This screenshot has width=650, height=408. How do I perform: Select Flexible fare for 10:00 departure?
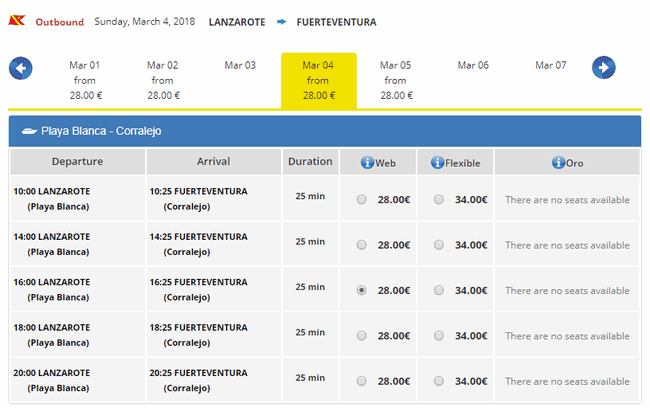(x=439, y=199)
